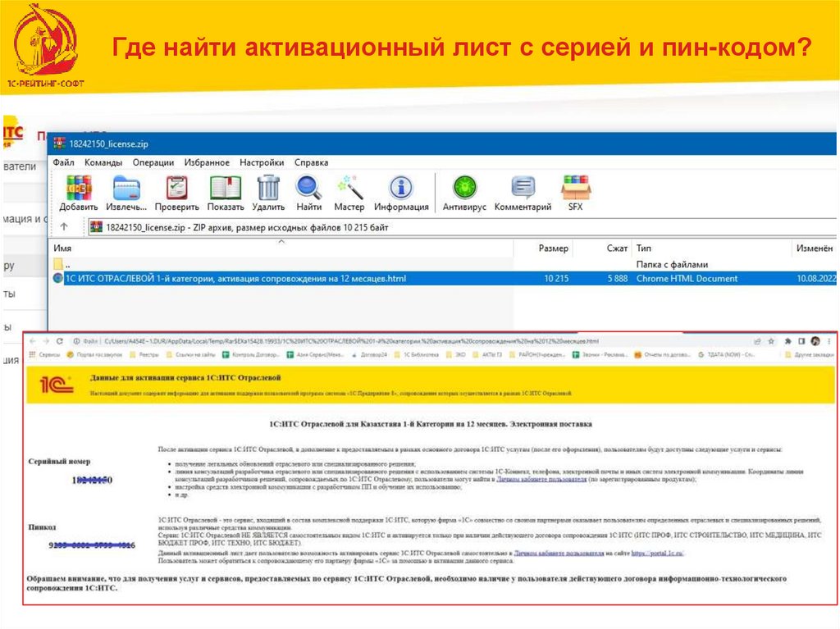Screen dimensions: 840x629
Task: Open the Реестры bookmark folder
Action: pyautogui.click(x=144, y=354)
